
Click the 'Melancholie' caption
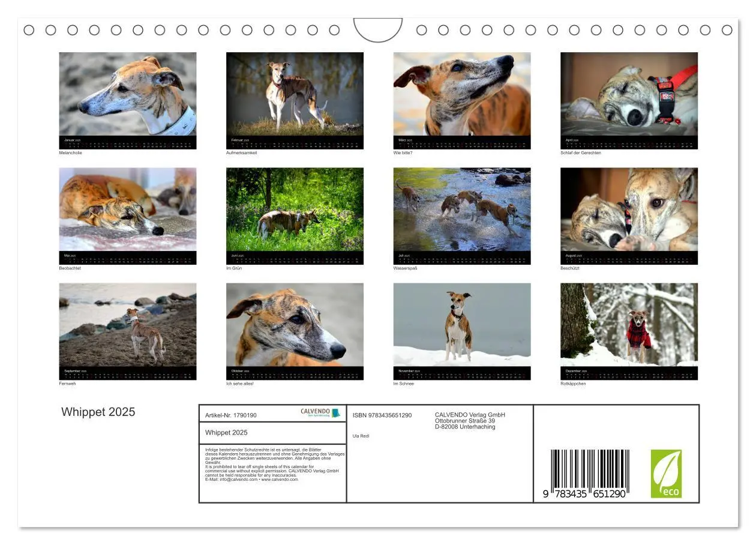71,153
